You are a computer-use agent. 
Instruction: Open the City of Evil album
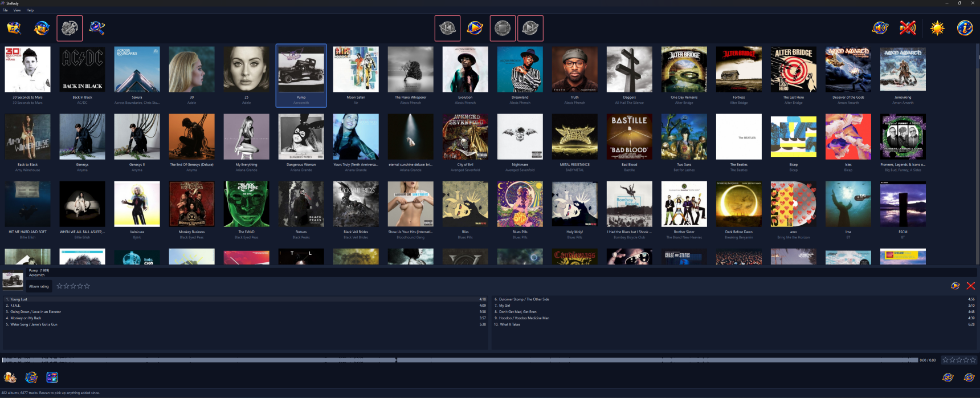click(465, 137)
